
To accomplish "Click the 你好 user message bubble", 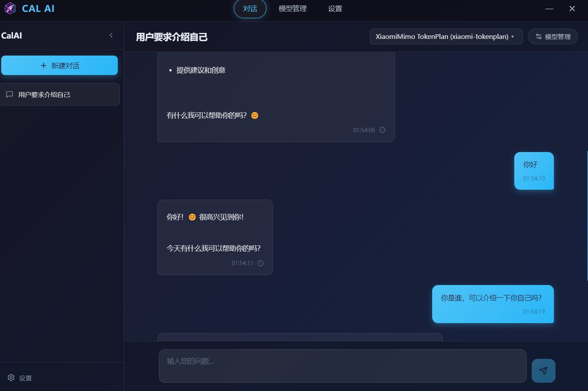I will pos(534,171).
